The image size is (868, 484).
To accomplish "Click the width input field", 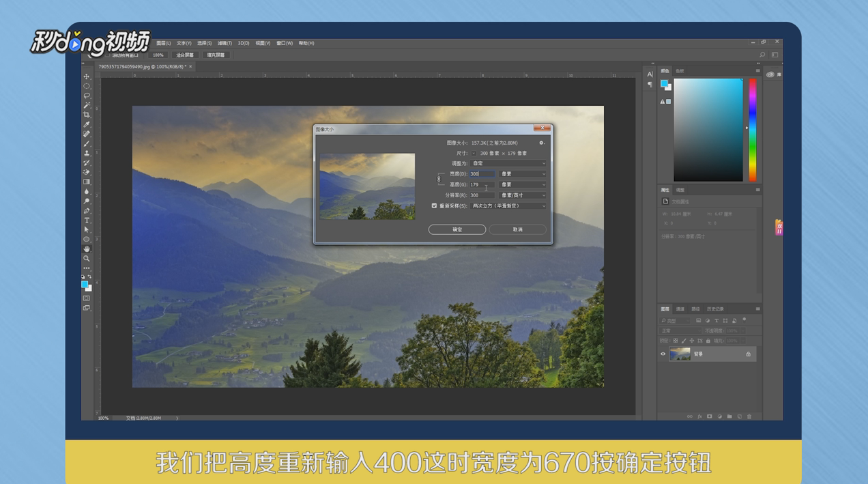I will tap(482, 174).
